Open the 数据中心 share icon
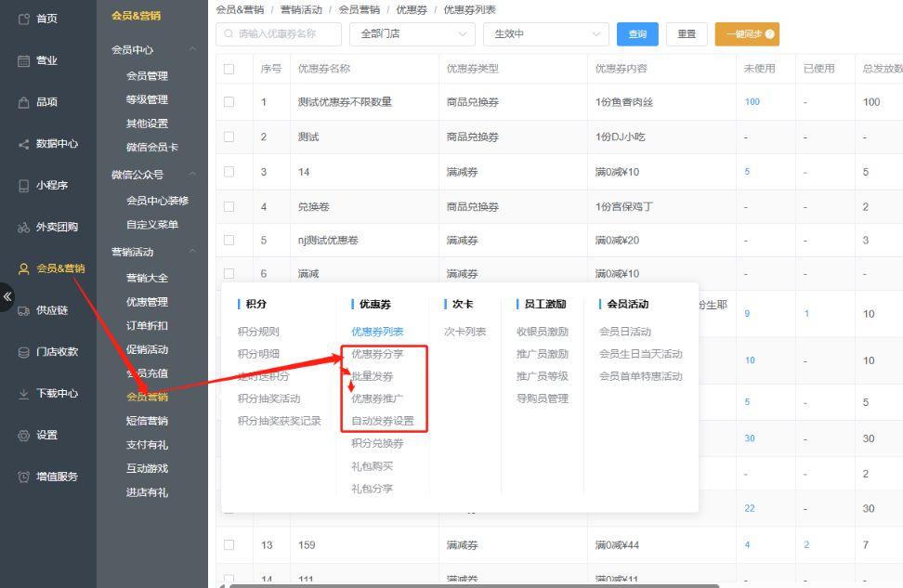The image size is (903, 588). tap(23, 144)
